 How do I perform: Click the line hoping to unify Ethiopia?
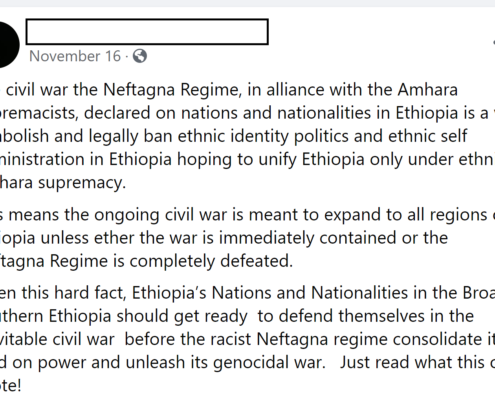(247, 159)
